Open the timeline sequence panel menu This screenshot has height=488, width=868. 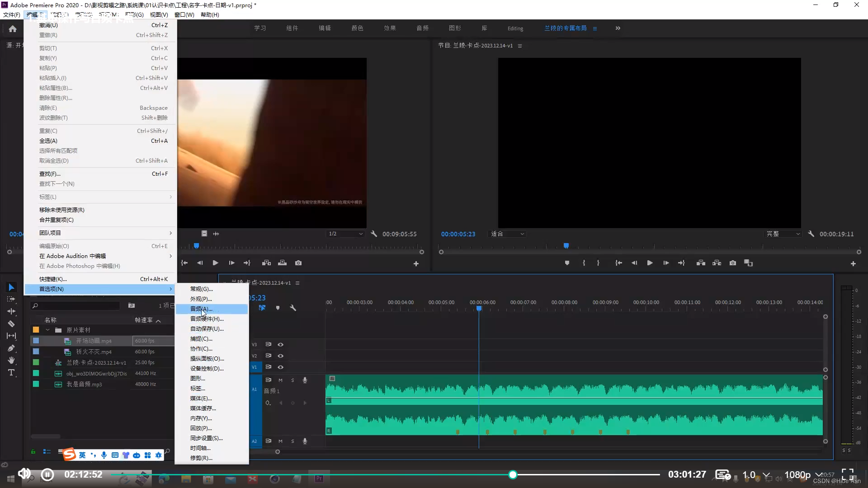tap(297, 283)
